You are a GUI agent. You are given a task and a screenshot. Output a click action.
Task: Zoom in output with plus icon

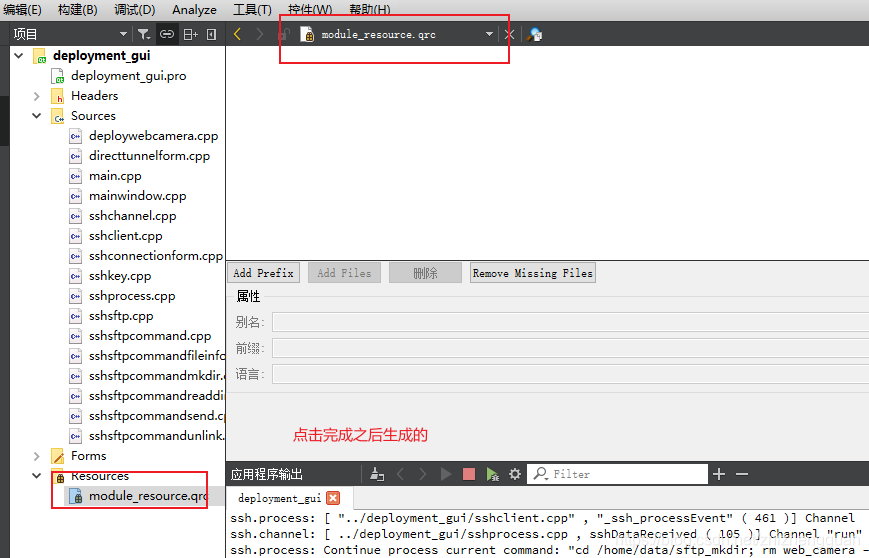(719, 474)
